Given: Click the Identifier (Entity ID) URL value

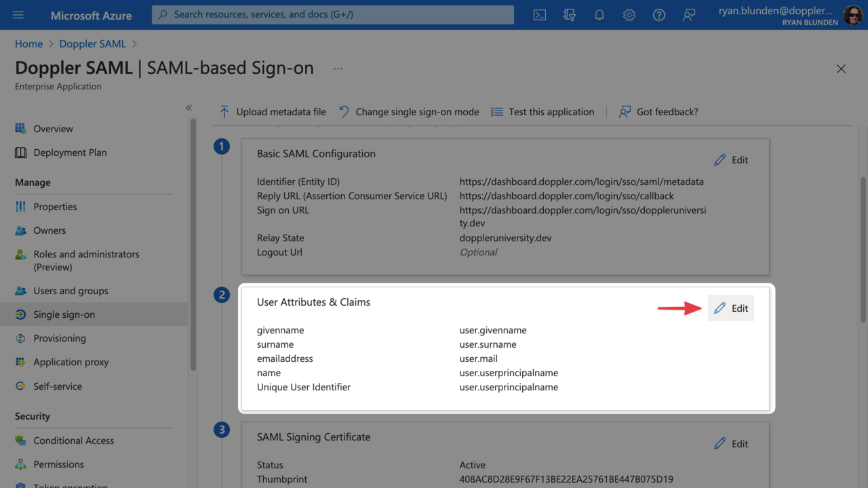Looking at the screenshot, I should point(582,182).
